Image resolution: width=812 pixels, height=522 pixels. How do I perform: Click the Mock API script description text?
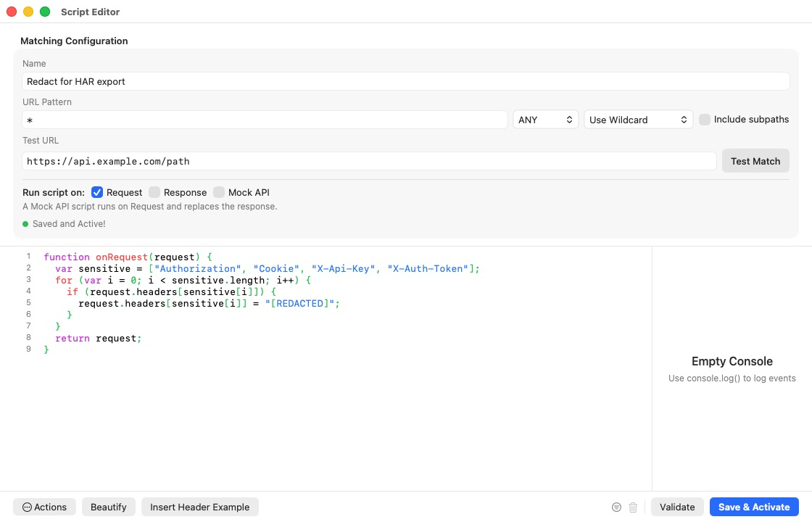[x=150, y=206]
